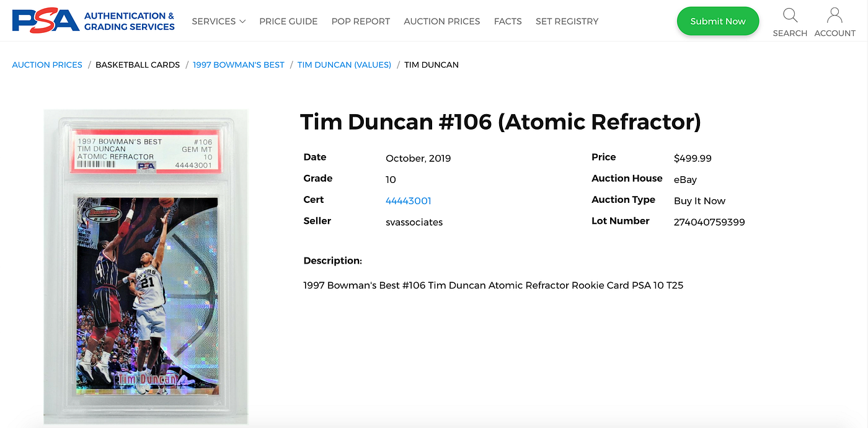Select the Facts menu item
Image resolution: width=868 pixels, height=428 pixels.
[x=508, y=21]
